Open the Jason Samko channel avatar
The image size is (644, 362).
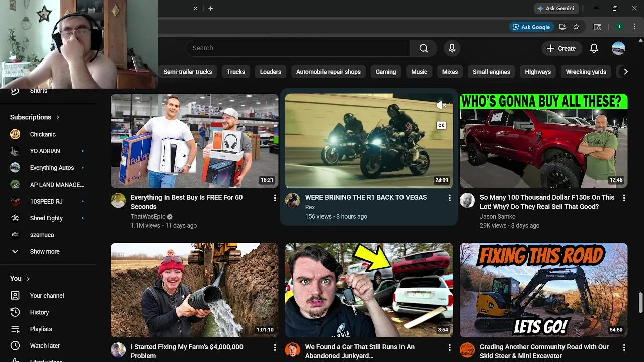467,200
